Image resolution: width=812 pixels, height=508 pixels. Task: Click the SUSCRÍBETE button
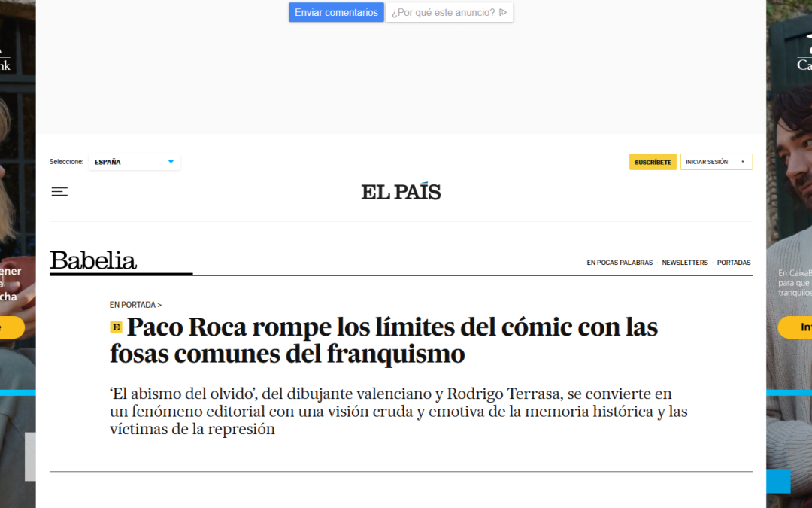653,162
